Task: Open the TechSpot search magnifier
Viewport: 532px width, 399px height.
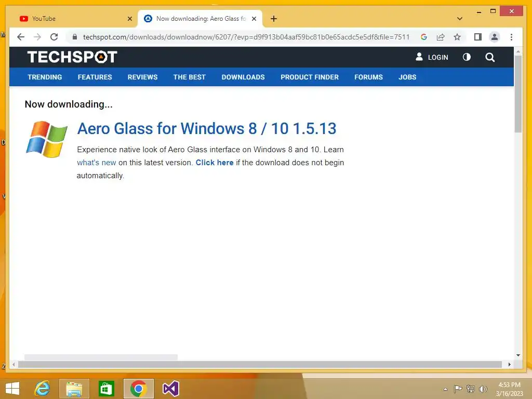Action: (489, 57)
